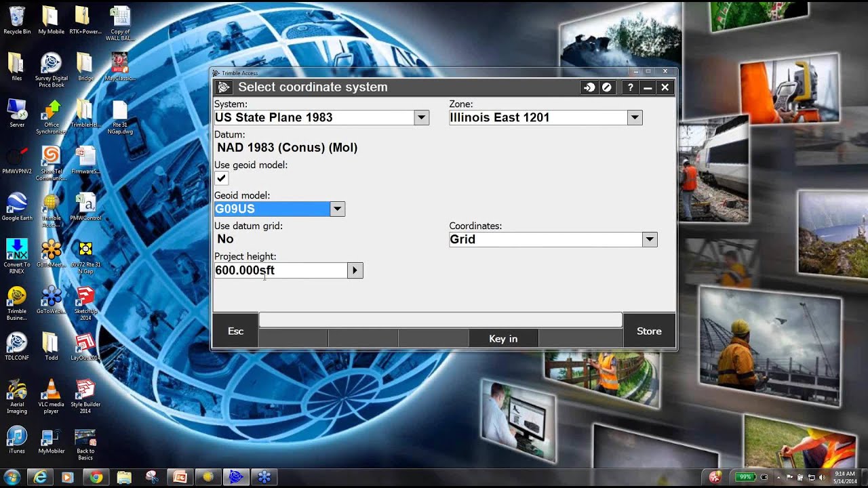Open the System dropdown showing US State Plane 1983
This screenshot has width=868, height=488.
click(421, 117)
